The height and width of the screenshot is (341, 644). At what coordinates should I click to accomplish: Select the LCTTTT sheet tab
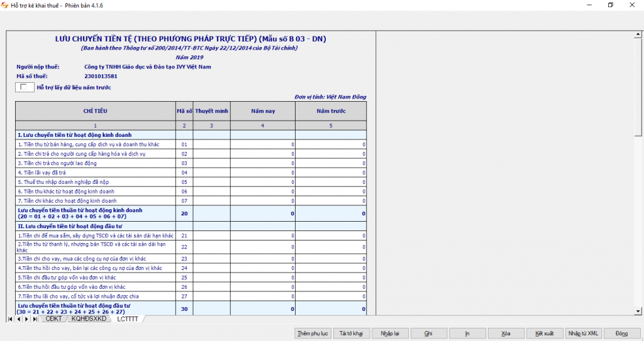click(126, 319)
